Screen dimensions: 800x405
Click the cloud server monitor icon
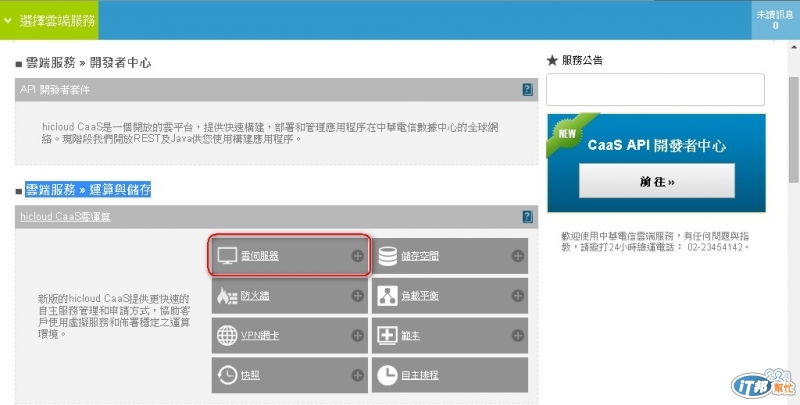(227, 256)
